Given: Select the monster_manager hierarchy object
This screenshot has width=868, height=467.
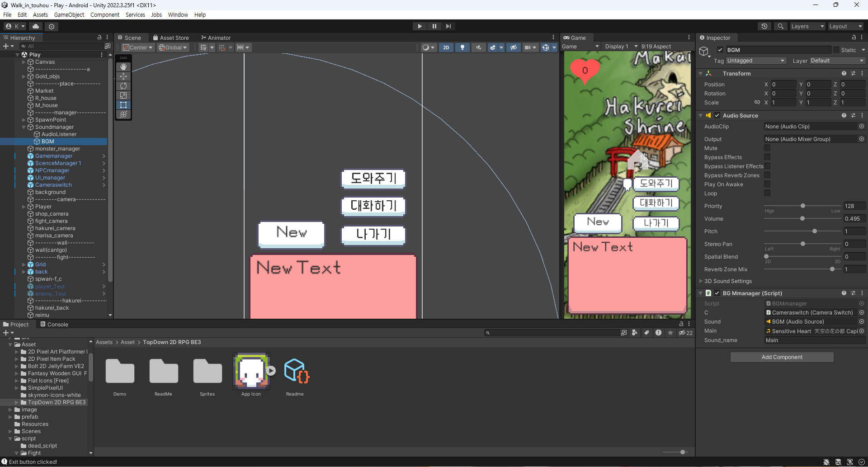Looking at the screenshot, I should (57, 149).
